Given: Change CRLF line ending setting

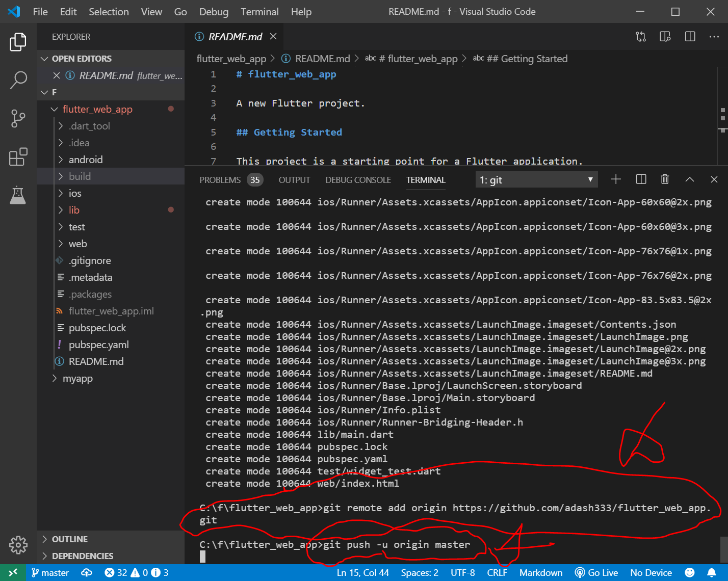Looking at the screenshot, I should click(x=497, y=572).
